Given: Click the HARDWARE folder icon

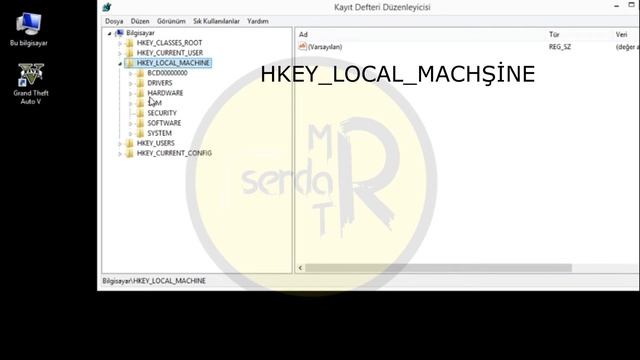Looking at the screenshot, I should tap(140, 93).
